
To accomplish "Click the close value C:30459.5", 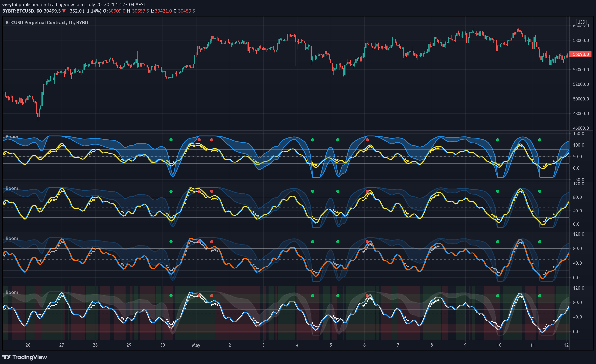I will tap(184, 11).
